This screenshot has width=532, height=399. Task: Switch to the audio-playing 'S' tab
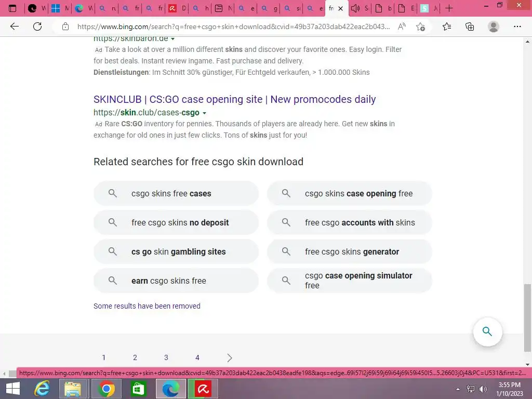(360, 8)
